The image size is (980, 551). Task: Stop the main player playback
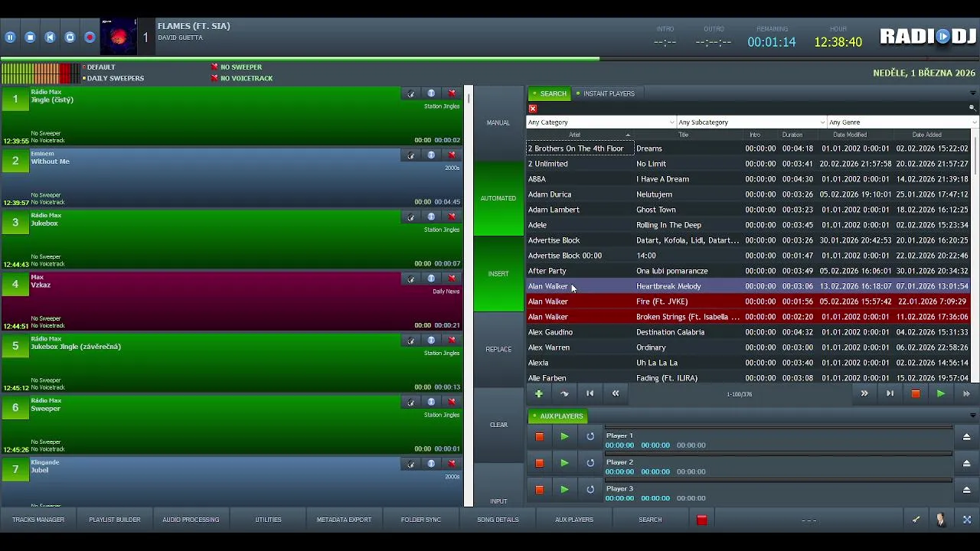click(30, 37)
